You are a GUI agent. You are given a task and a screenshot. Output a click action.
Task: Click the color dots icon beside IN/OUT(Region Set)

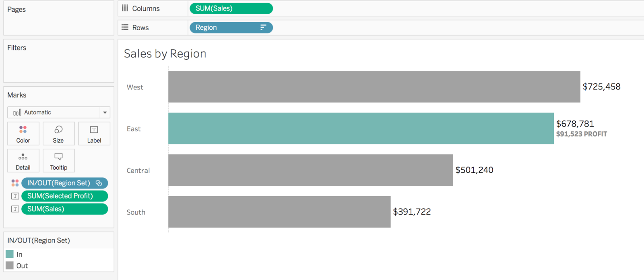[x=15, y=183]
